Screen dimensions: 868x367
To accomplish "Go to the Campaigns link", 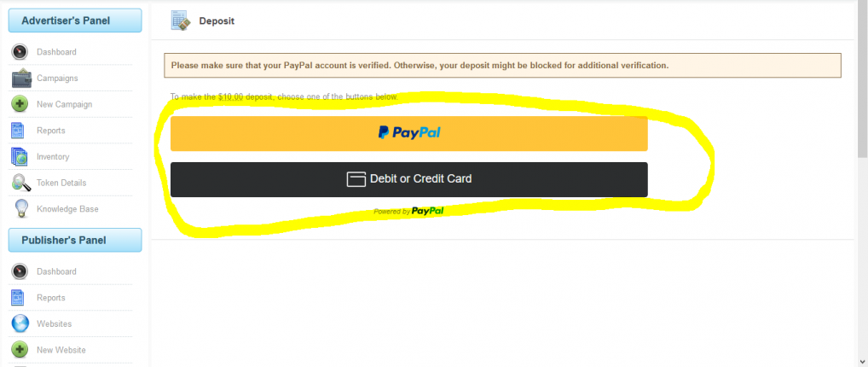I will [57, 79].
